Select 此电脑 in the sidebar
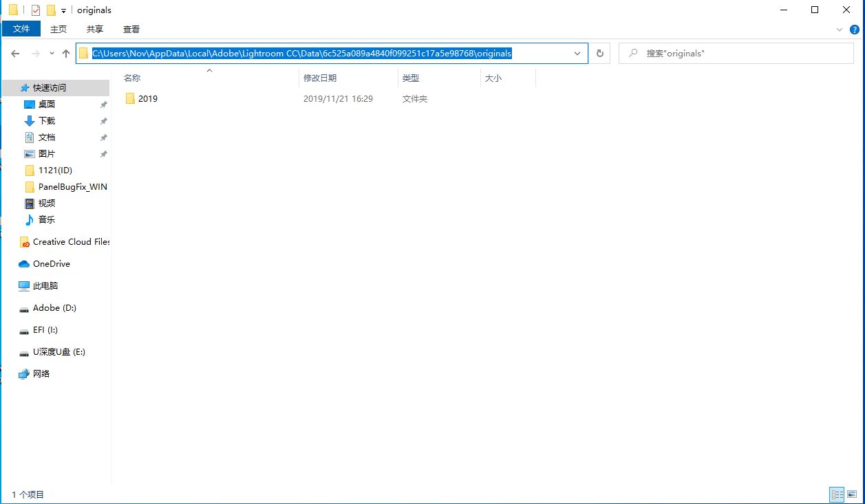The height and width of the screenshot is (504, 865). [47, 285]
